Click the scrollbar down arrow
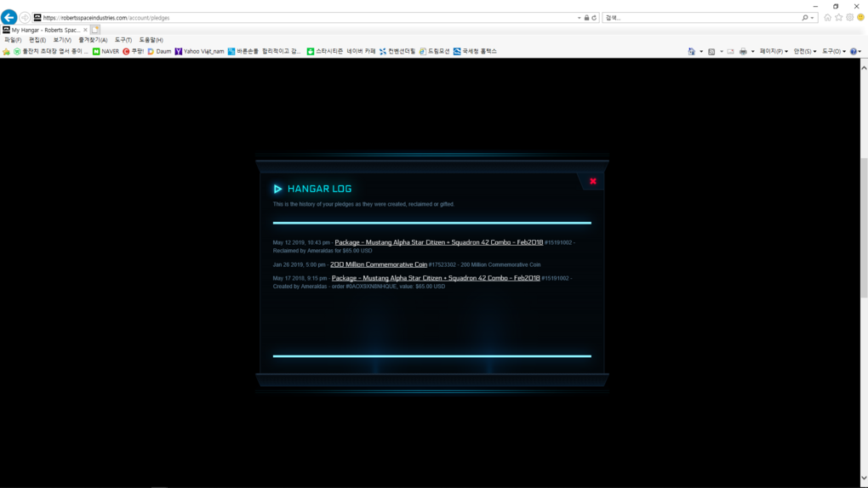This screenshot has height=488, width=868. pos(864,478)
